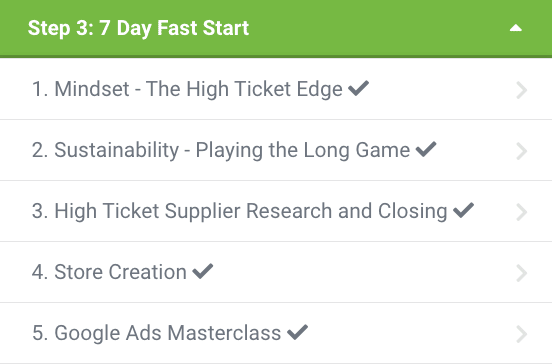
Task: Click the green header bar's empty area
Action: coord(378,28)
